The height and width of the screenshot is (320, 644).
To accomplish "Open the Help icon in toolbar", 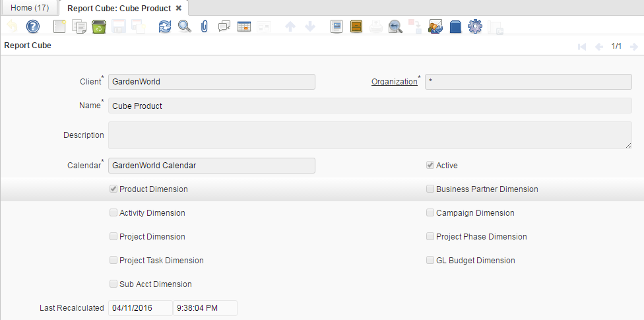I will pos(32,26).
